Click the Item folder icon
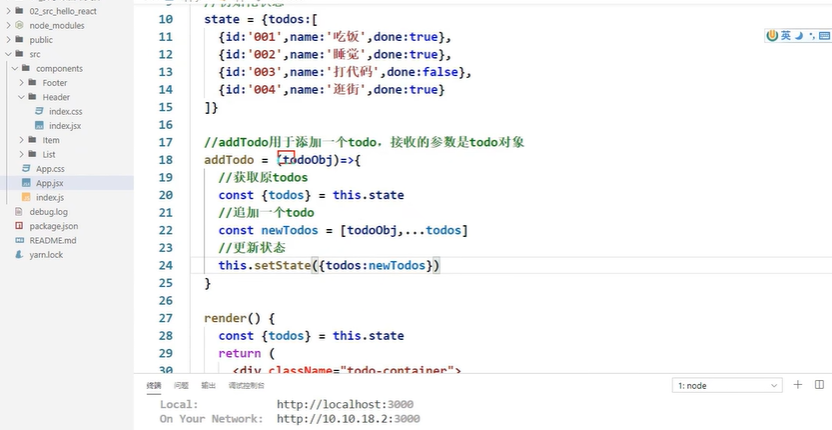Image resolution: width=832 pixels, height=430 pixels. tap(32, 140)
